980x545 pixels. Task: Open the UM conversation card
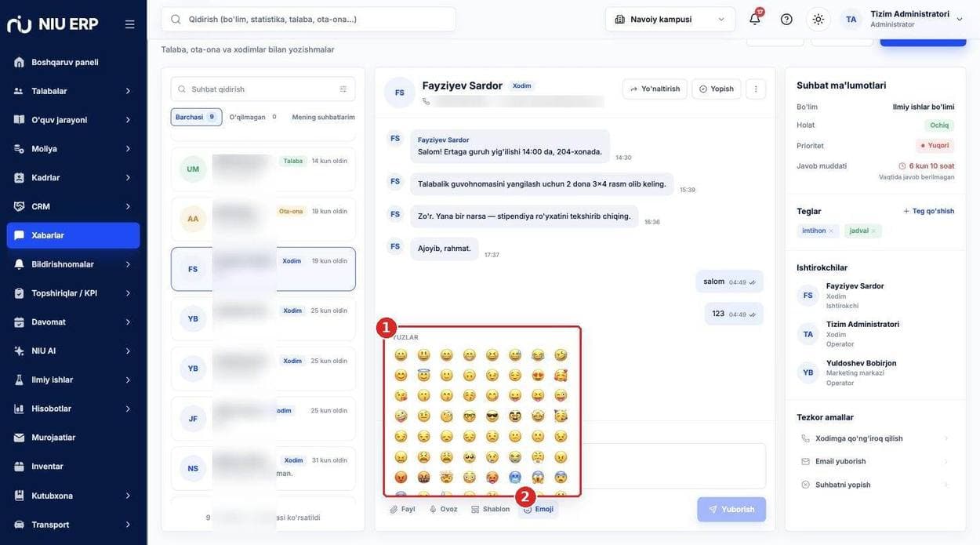pyautogui.click(x=263, y=169)
